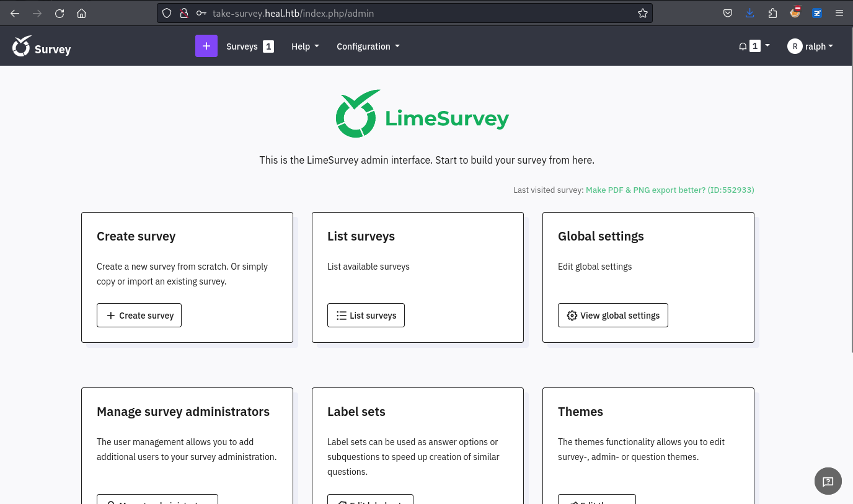Click View global settings button
This screenshot has width=853, height=504.
[x=613, y=315]
